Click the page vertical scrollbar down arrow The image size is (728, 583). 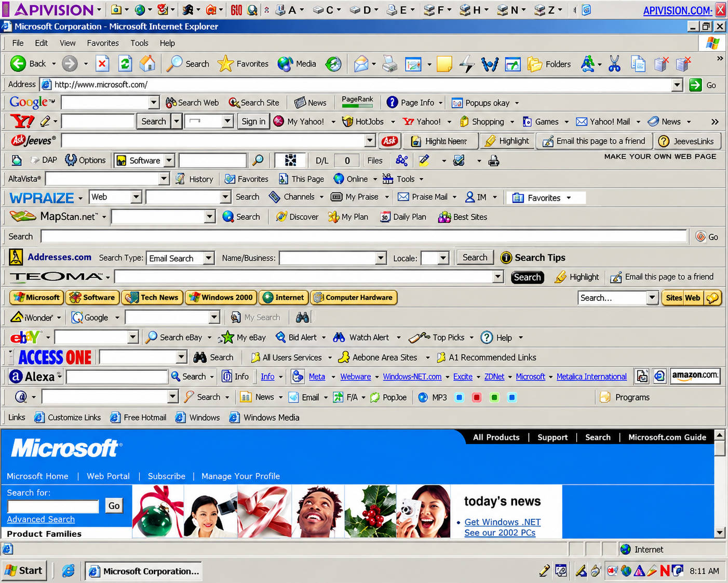pos(720,532)
